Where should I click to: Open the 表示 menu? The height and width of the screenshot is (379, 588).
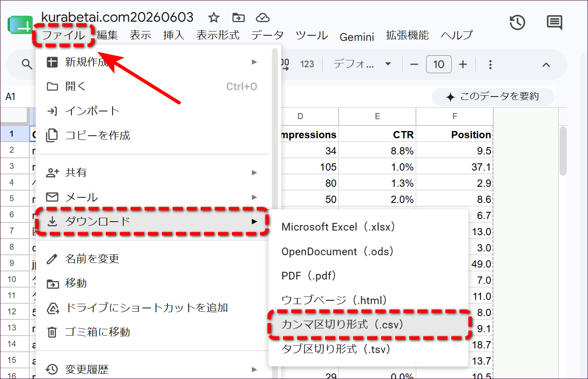[140, 35]
